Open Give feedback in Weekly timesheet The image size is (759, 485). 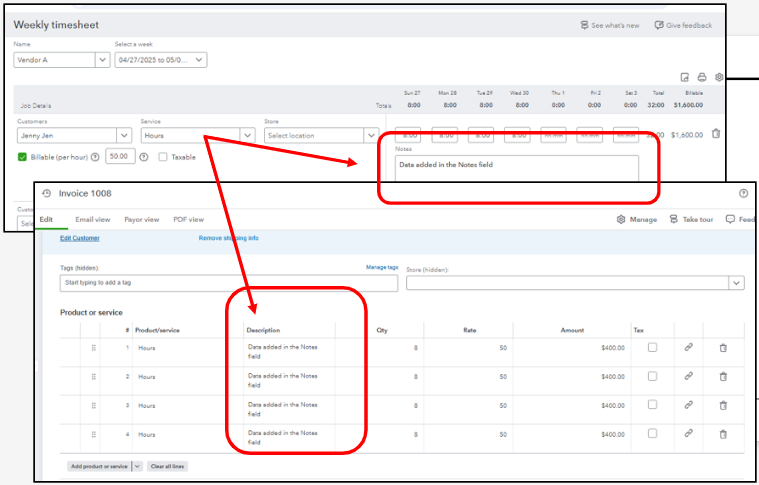(x=683, y=25)
